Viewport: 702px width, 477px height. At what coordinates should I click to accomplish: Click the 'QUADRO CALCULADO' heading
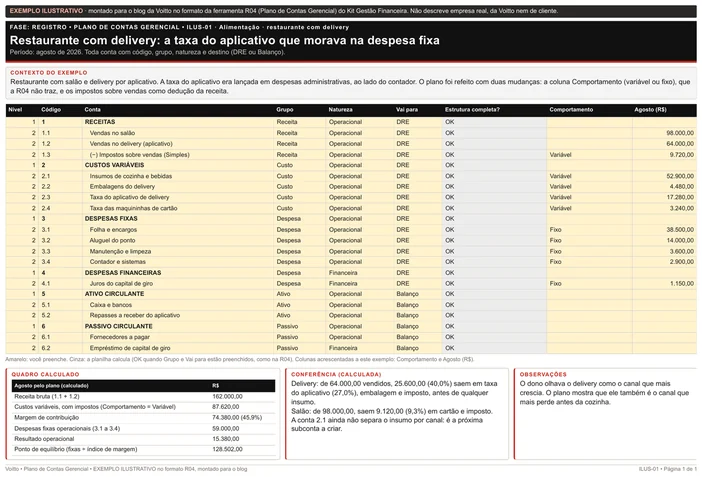coord(45,374)
